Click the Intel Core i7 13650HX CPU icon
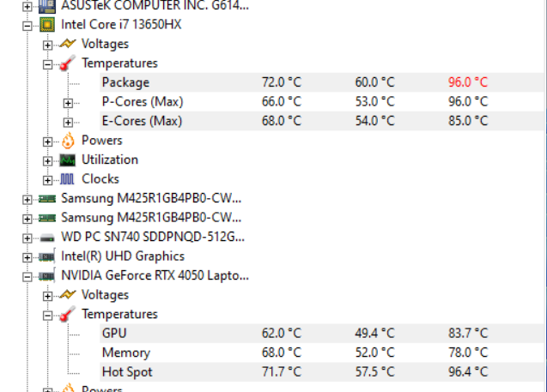This screenshot has width=547, height=392. tap(48, 25)
